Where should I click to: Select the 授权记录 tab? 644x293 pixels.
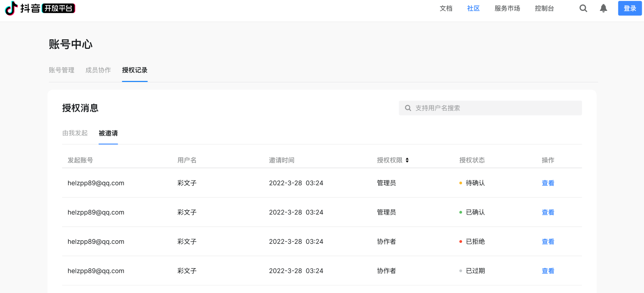click(135, 70)
